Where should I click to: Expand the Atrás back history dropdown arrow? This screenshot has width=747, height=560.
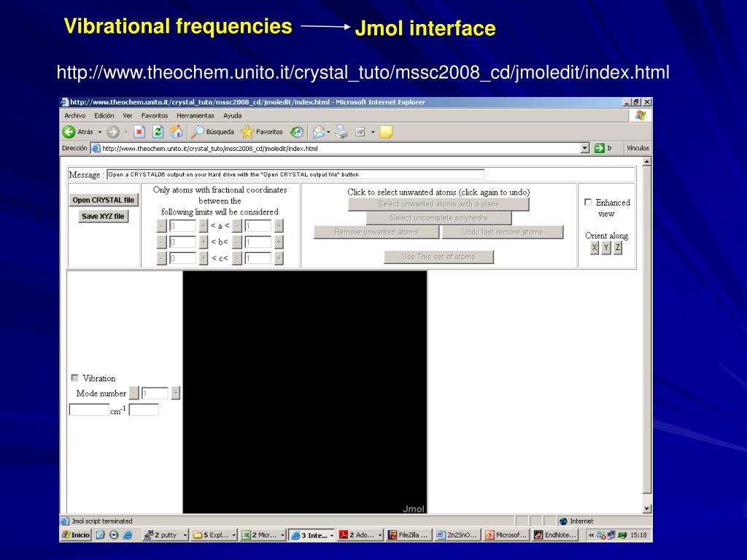99,132
